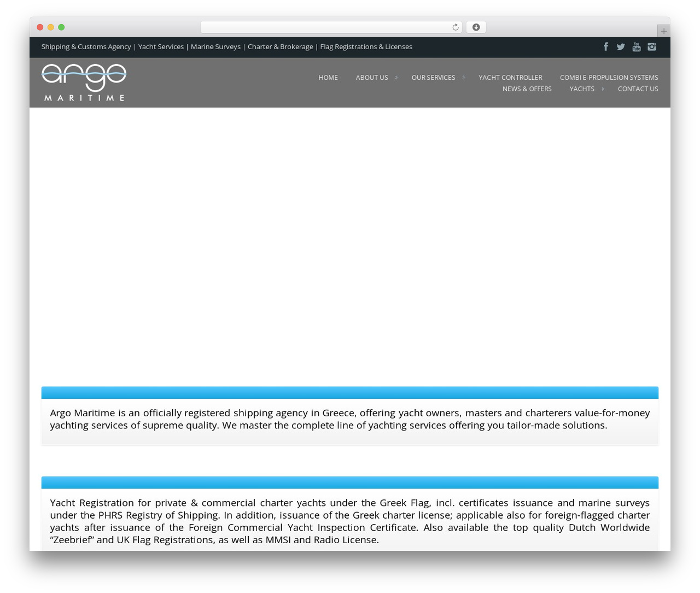The width and height of the screenshot is (700, 593).
Task: Open the Facebook social icon
Action: pyautogui.click(x=605, y=46)
